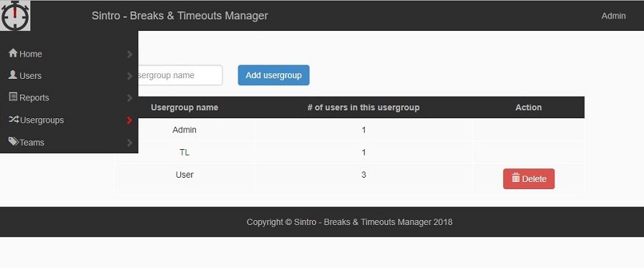Click the Usergroups shuffle icon
Screen dimensions: 644x268
[14, 120]
